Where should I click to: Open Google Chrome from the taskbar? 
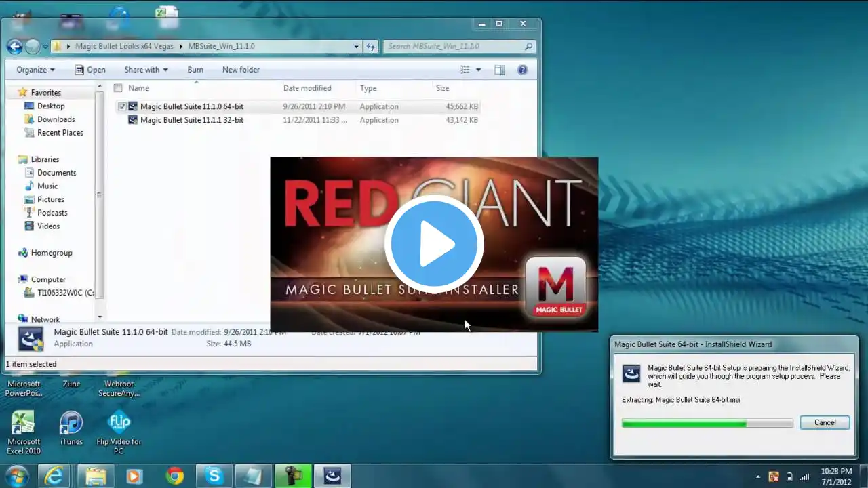pos(174,476)
